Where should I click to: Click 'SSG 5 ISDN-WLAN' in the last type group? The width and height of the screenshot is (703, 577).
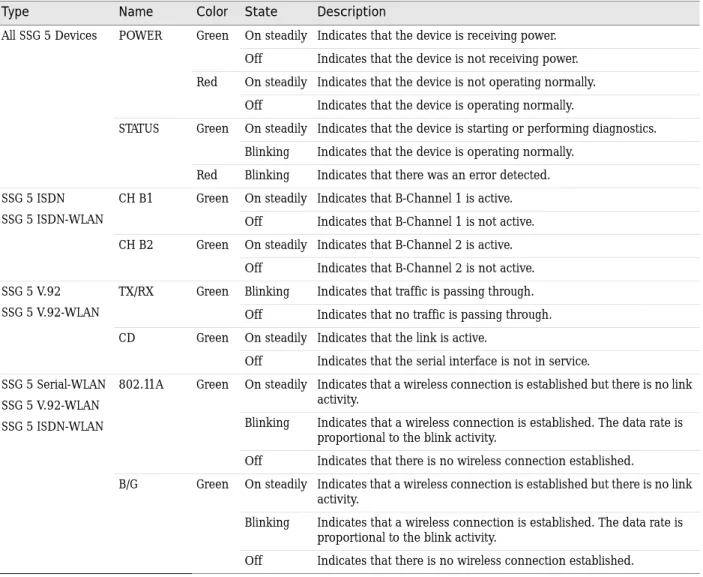[x=52, y=426]
